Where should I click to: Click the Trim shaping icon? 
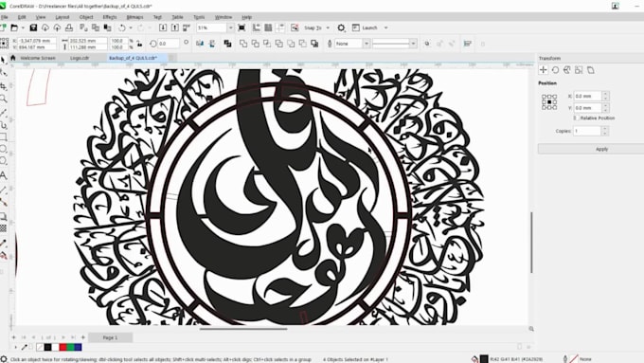click(x=256, y=44)
